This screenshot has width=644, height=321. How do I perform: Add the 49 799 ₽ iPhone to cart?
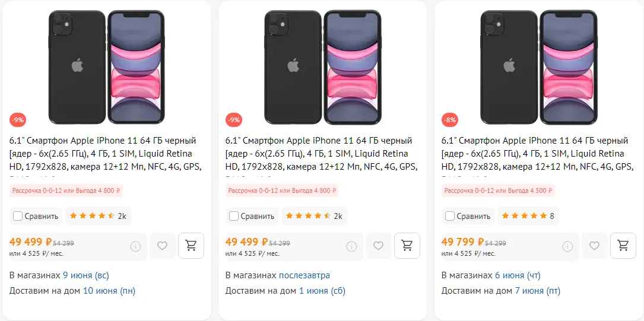(x=623, y=246)
